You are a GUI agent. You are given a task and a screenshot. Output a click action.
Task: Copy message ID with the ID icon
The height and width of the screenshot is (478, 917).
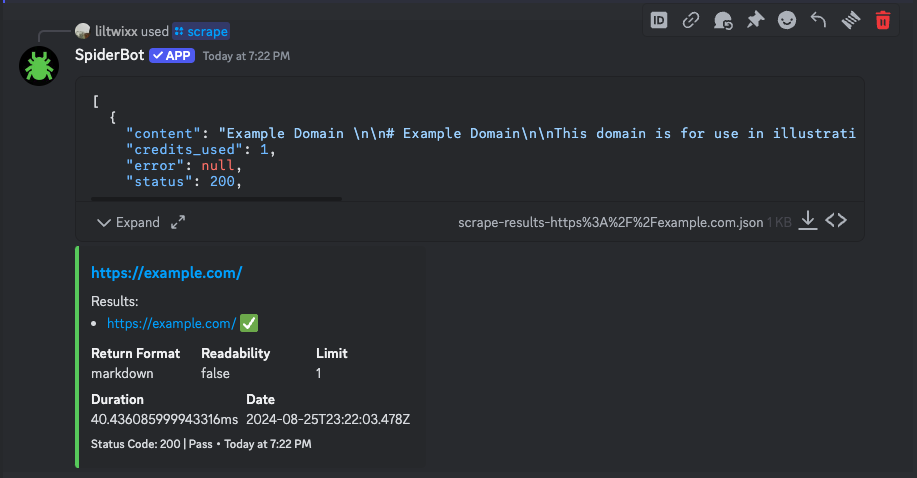659,20
